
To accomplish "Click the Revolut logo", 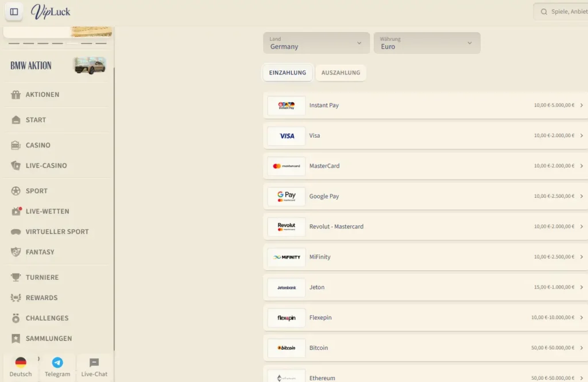I will 287,227.
